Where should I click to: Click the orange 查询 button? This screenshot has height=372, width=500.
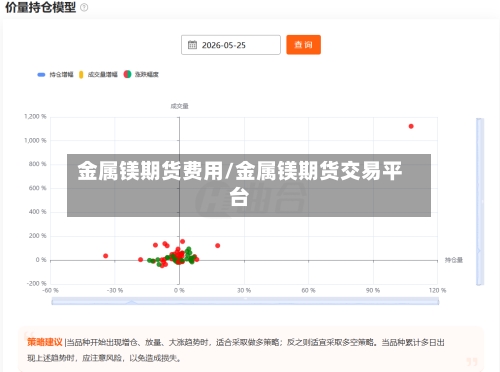303,45
